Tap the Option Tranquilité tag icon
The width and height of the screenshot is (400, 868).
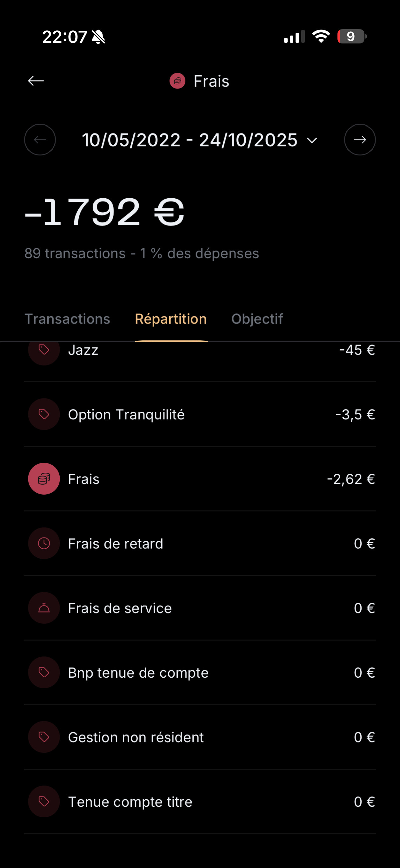(x=44, y=414)
